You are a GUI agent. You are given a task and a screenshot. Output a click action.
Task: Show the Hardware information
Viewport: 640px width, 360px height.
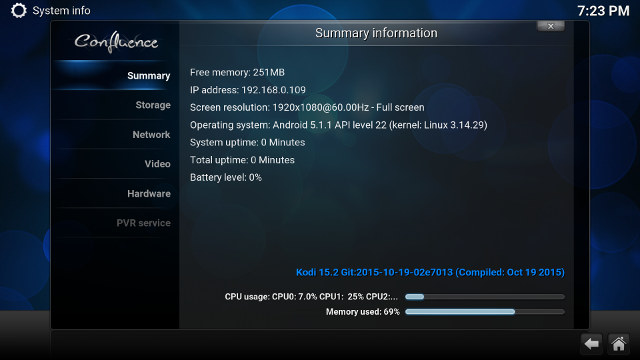[115, 193]
